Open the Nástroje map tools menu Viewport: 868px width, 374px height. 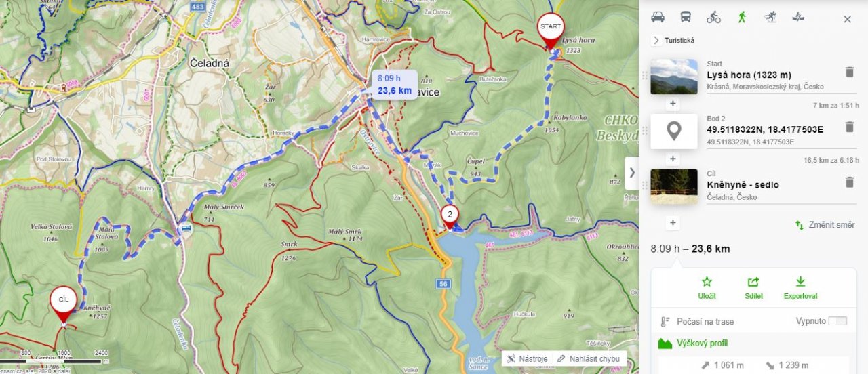click(527, 358)
